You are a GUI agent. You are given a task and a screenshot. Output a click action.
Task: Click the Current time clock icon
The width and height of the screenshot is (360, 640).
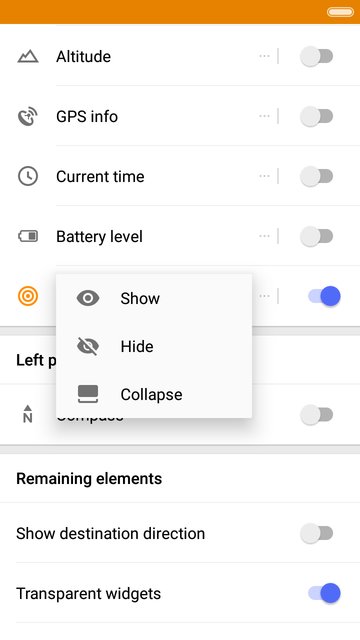(28, 176)
